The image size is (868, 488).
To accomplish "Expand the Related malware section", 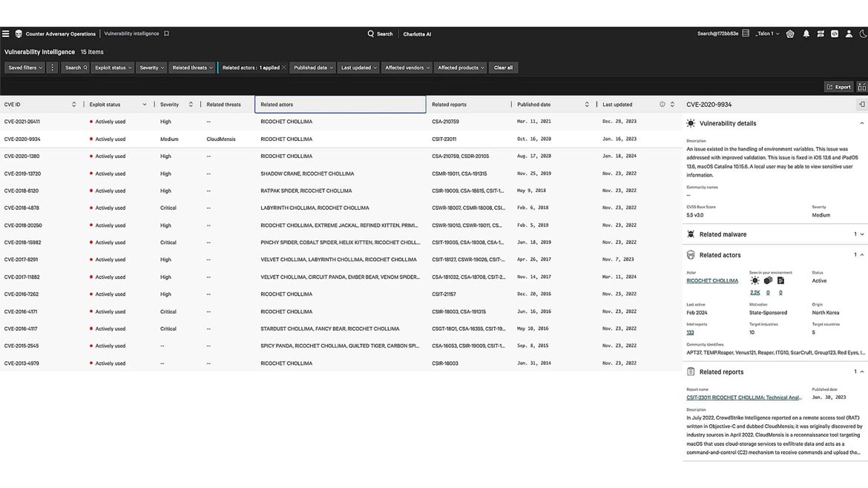I will tap(861, 234).
